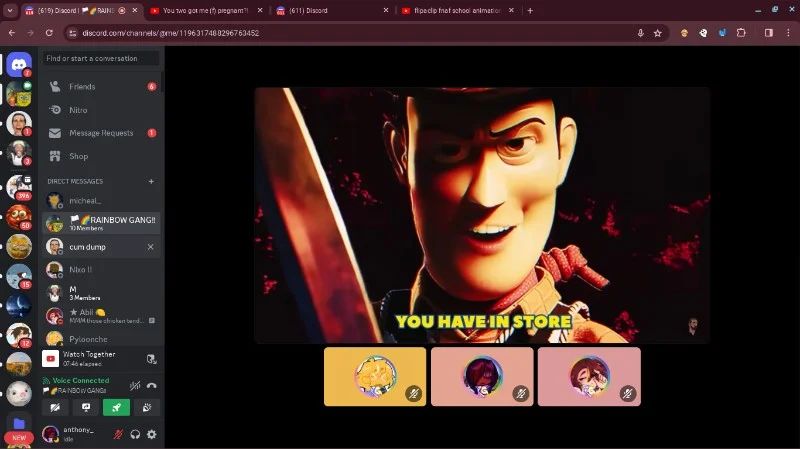Open DM with Abii

point(101,316)
